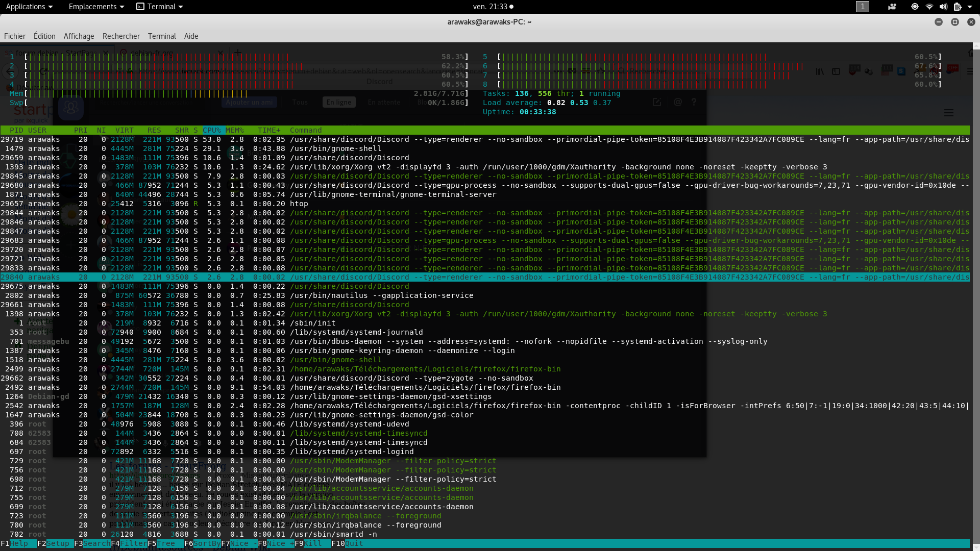Click the battery charging icon

pos(958,7)
